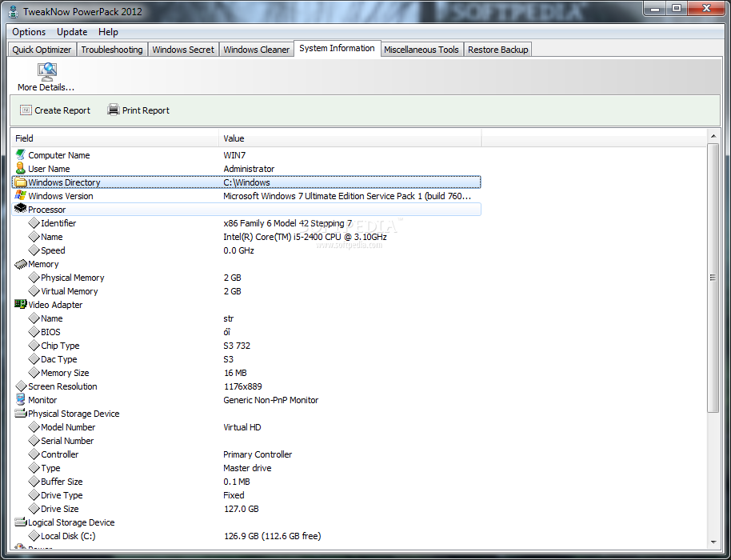Open the Update menu
Screen dimensions: 731x560
point(72,32)
